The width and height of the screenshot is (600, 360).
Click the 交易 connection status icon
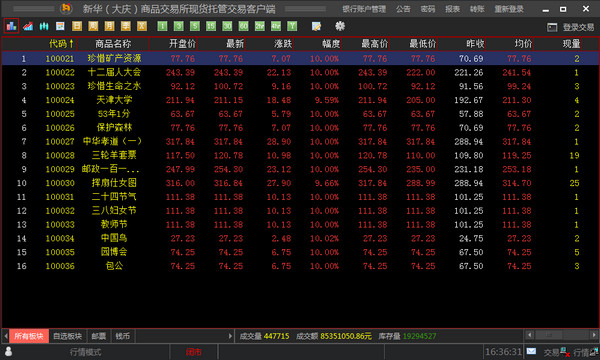click(x=565, y=352)
